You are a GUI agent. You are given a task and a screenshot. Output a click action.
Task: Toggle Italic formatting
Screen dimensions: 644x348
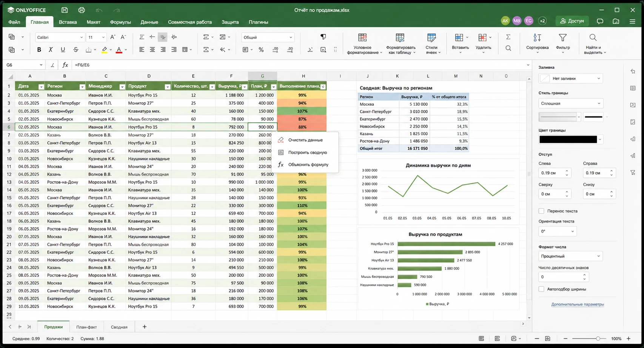point(51,49)
